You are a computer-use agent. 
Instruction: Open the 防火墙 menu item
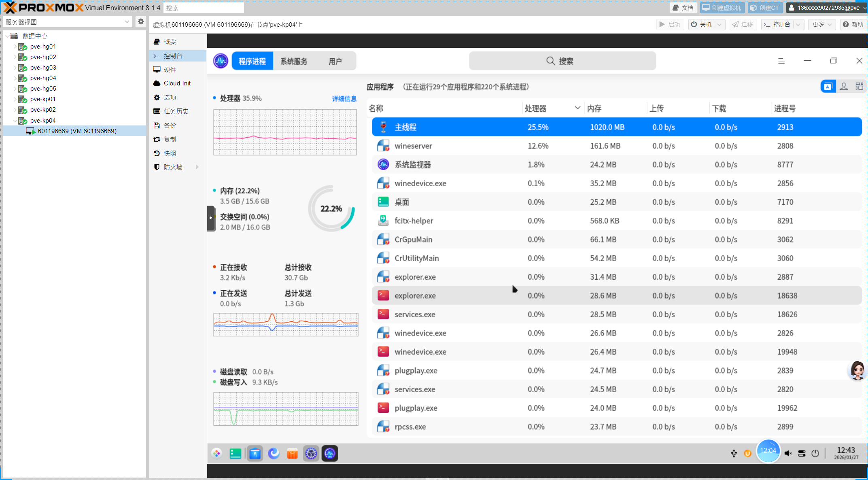[177, 167]
